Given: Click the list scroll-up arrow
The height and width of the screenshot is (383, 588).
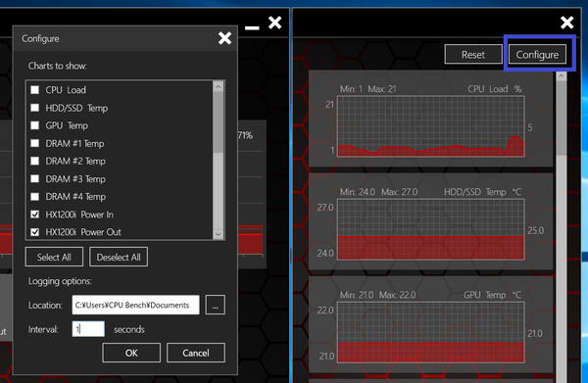Looking at the screenshot, I should [x=219, y=87].
